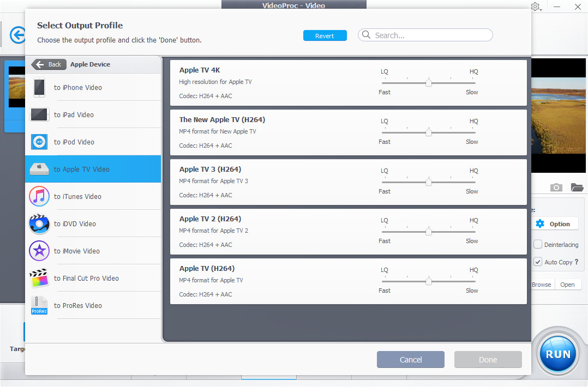Click the iTunes music note icon
The height and width of the screenshot is (387, 588).
click(39, 196)
